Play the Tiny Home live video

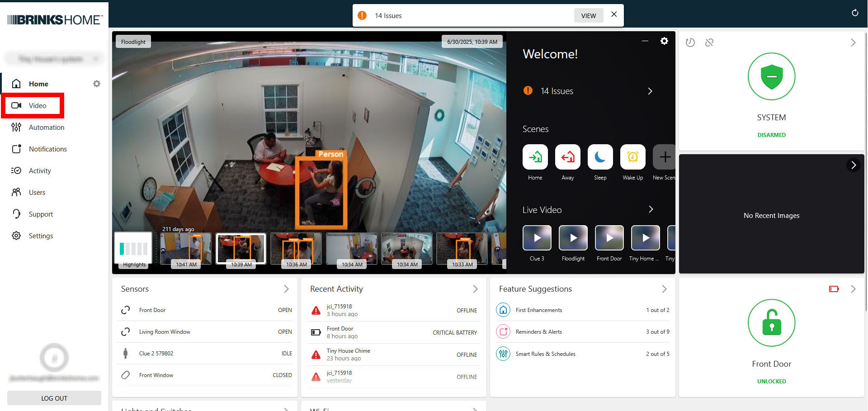[646, 238]
